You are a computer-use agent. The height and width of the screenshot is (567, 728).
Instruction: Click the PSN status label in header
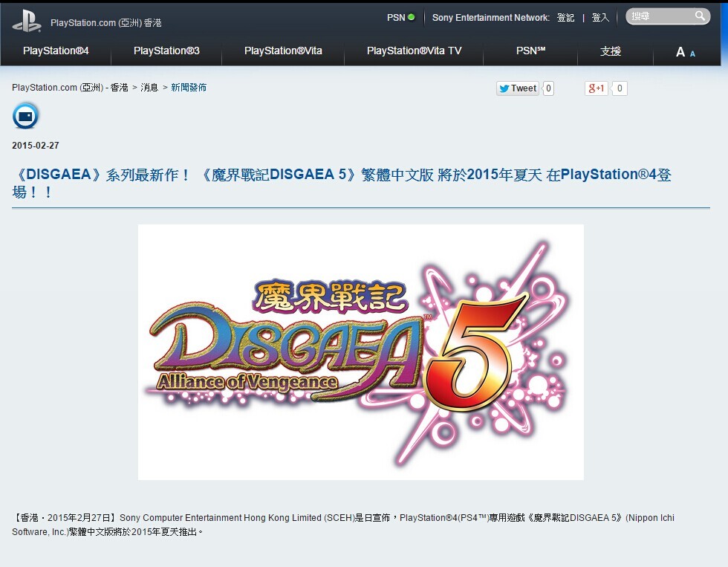point(396,18)
